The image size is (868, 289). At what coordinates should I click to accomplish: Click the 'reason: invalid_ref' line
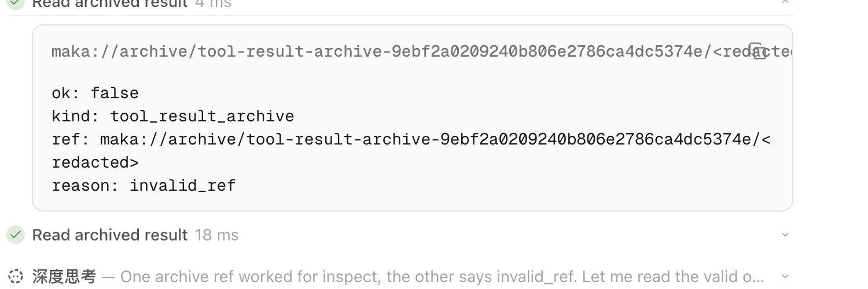tap(144, 186)
